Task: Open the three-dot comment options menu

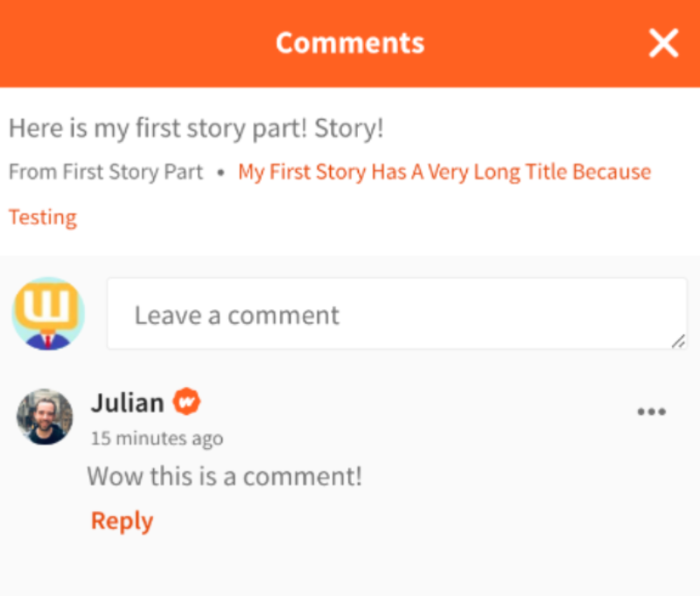Action: coord(651,412)
